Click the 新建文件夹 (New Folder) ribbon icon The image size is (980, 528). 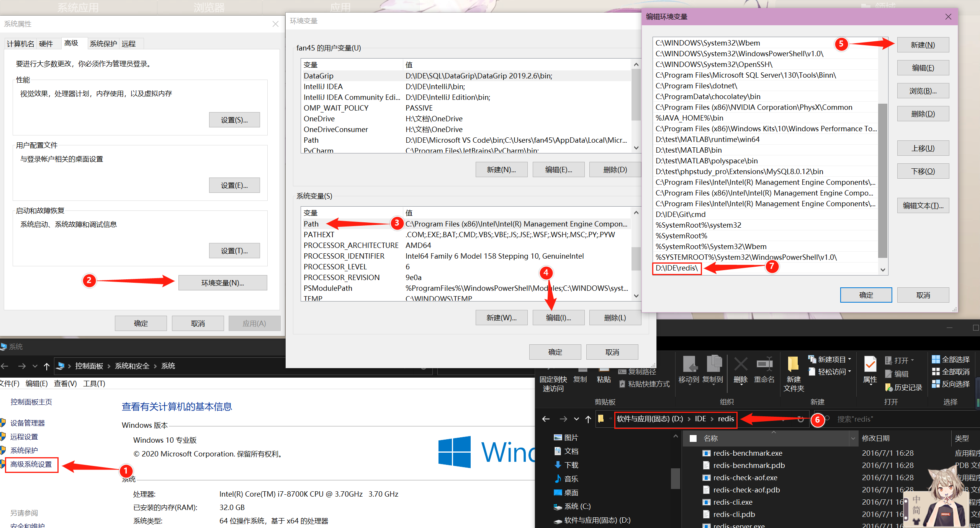coord(793,364)
